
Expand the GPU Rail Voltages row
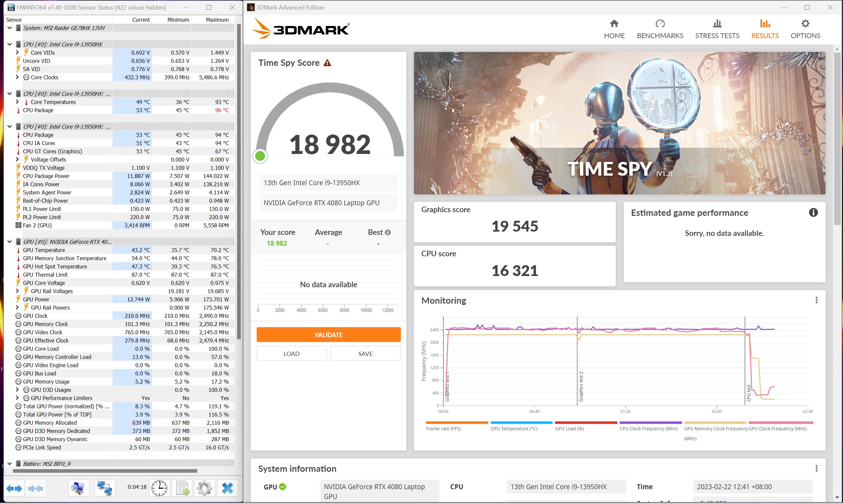point(17,291)
